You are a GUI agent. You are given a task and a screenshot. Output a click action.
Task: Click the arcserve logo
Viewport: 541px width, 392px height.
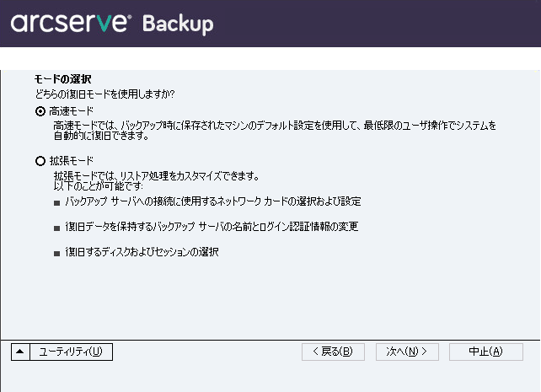tap(71, 23)
